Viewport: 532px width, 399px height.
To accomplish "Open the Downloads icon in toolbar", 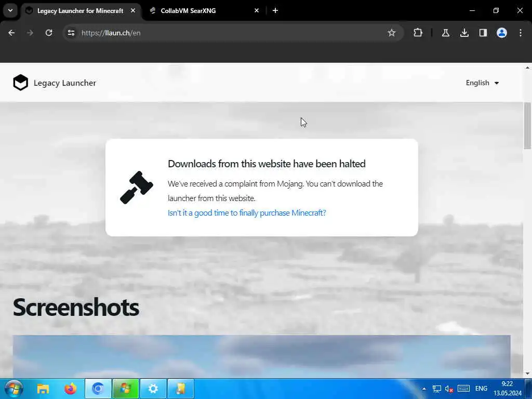I will click(x=464, y=33).
